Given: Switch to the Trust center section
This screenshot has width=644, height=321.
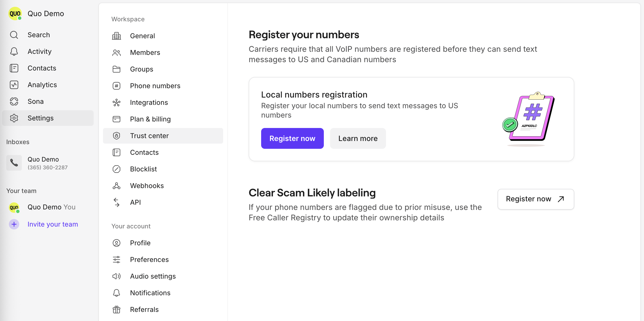Looking at the screenshot, I should 149,136.
